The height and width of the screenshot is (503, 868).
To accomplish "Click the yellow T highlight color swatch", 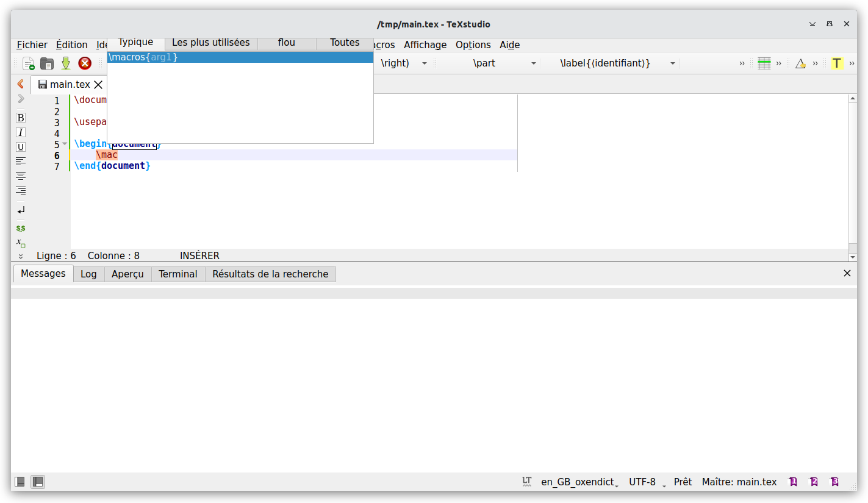I will [836, 63].
